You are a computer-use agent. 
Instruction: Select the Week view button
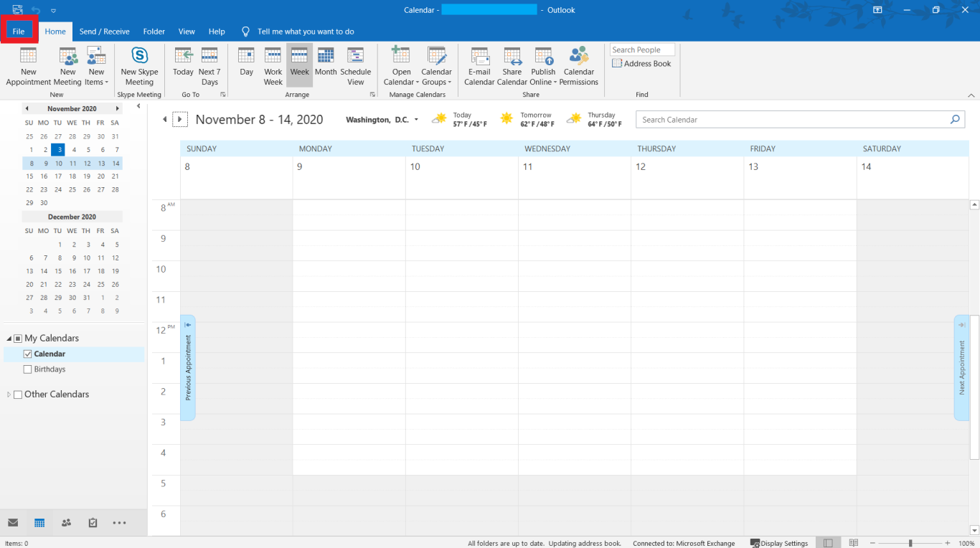coord(299,66)
